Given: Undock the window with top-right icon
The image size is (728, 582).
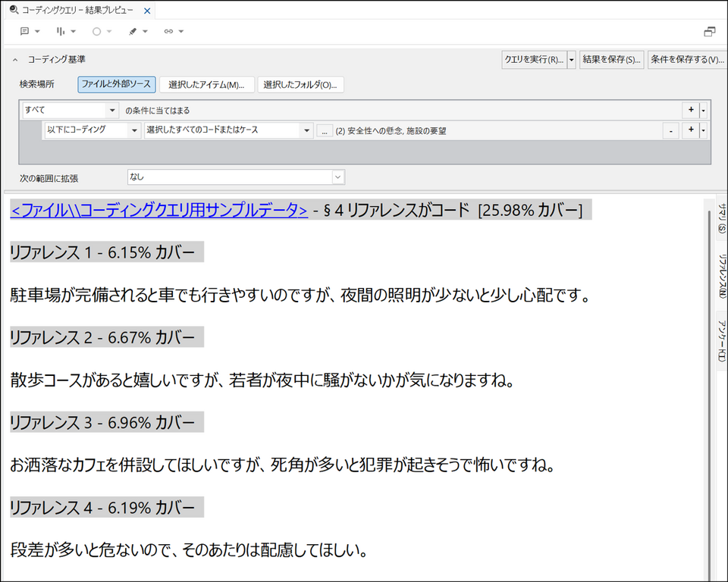Looking at the screenshot, I should [710, 32].
